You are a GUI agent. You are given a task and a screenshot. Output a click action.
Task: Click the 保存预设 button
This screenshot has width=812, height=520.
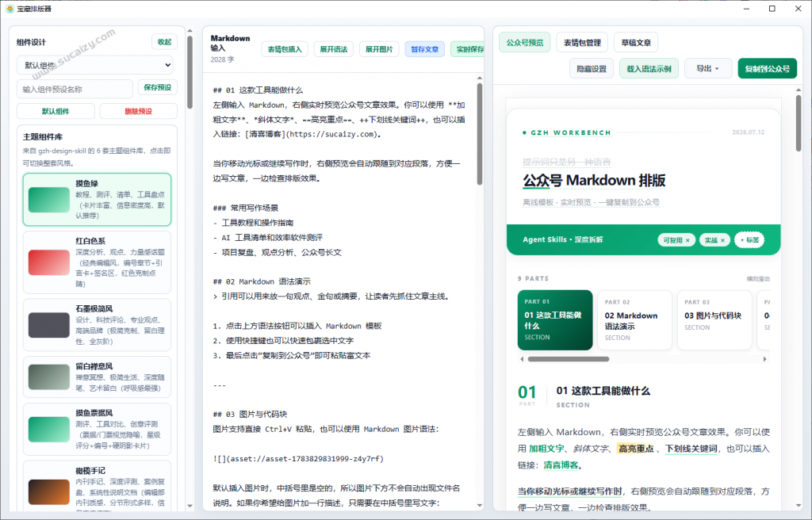tap(158, 87)
